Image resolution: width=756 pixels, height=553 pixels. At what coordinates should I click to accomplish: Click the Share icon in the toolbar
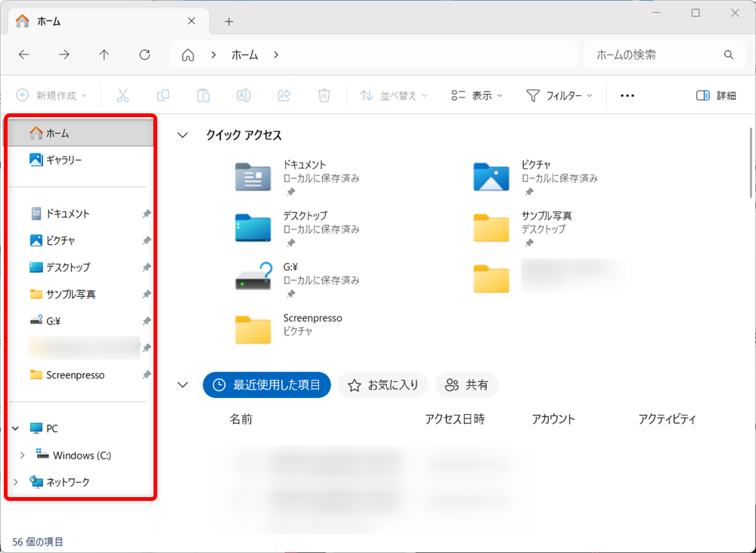(x=283, y=94)
